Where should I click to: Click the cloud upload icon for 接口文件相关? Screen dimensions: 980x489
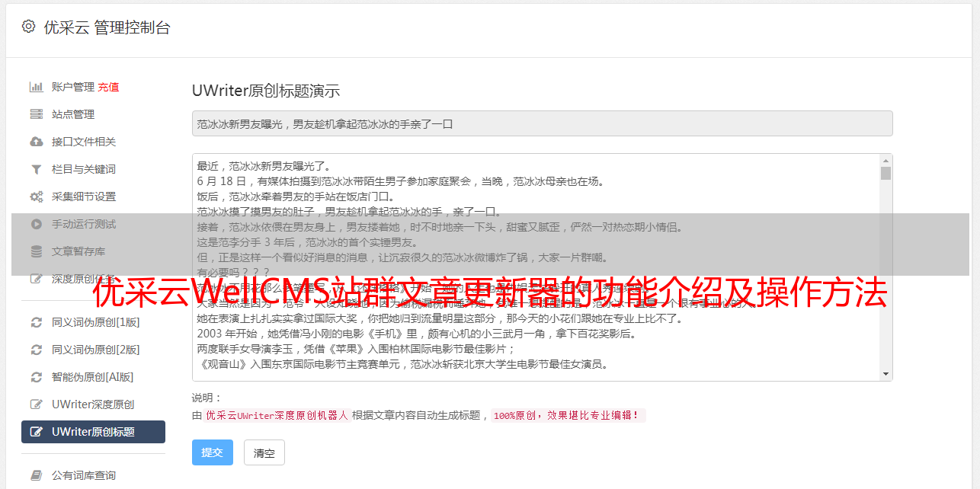(36, 142)
